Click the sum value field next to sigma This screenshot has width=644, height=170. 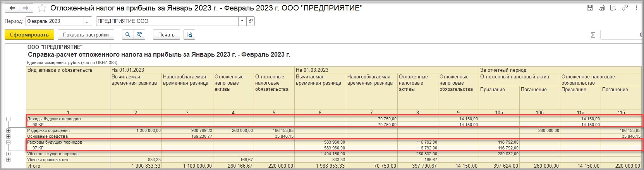pyautogui.click(x=622, y=35)
